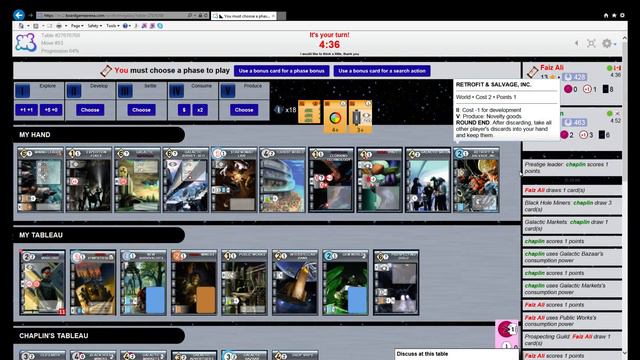This screenshot has width=640, height=360.
Task: Click chaplin's pink prestige token counter
Action: (564, 135)
